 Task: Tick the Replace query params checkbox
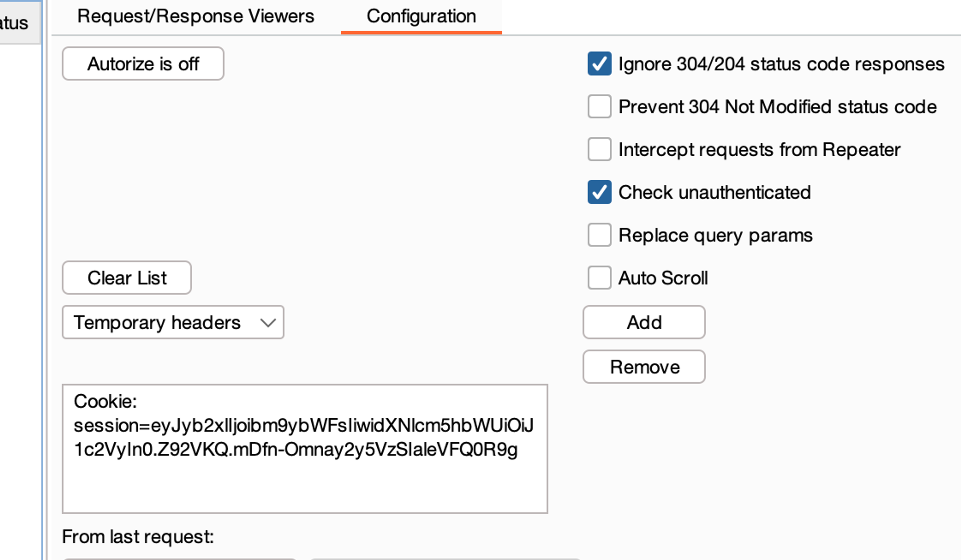[x=599, y=235]
